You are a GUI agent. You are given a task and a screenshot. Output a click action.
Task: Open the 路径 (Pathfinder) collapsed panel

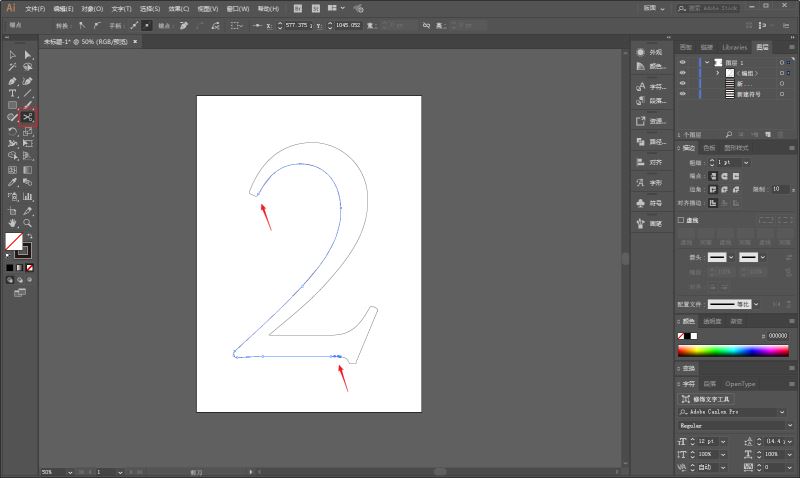tap(650, 142)
